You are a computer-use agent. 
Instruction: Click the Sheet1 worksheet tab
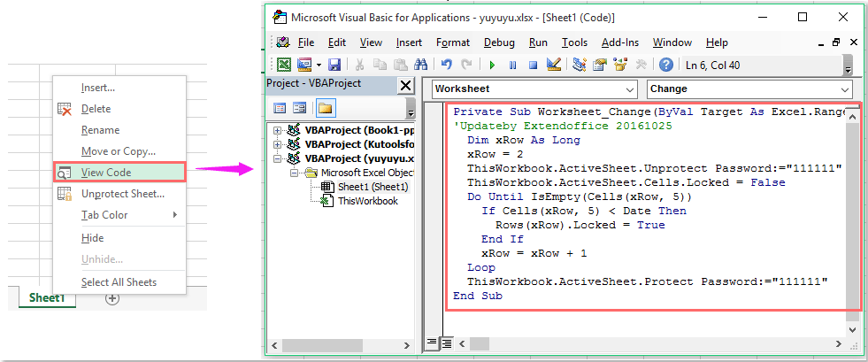click(x=47, y=298)
